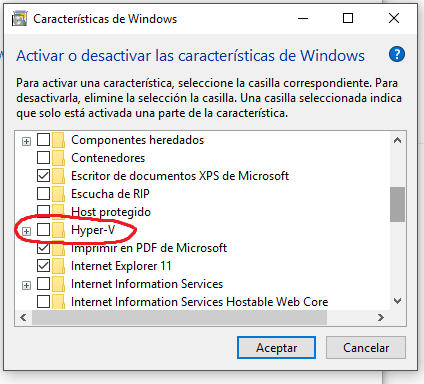Image resolution: width=424 pixels, height=384 pixels.
Task: Uncheck Escritor de documentos XPS de Microsoft
Action: 43,176
